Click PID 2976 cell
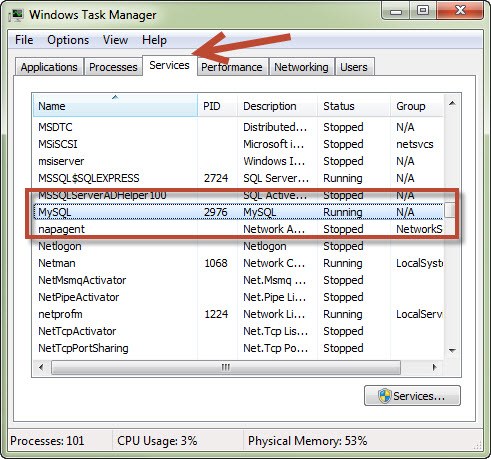491x459 pixels. pos(216,212)
